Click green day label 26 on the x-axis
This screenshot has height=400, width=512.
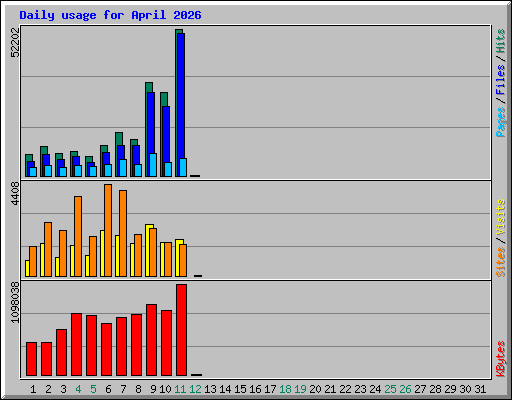[x=405, y=389]
